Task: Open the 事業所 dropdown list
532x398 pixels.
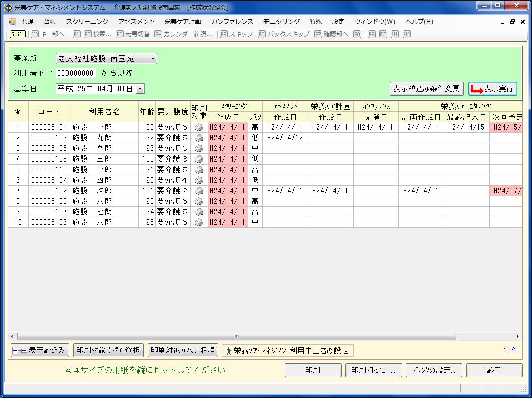Action: tap(153, 59)
